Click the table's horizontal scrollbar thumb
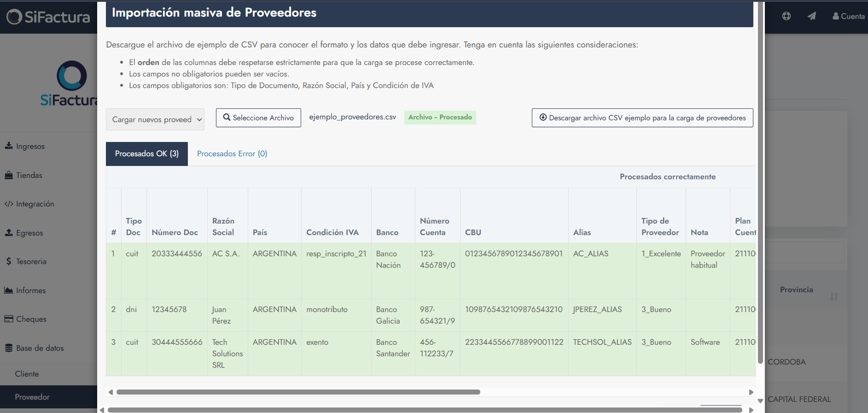 [x=298, y=392]
